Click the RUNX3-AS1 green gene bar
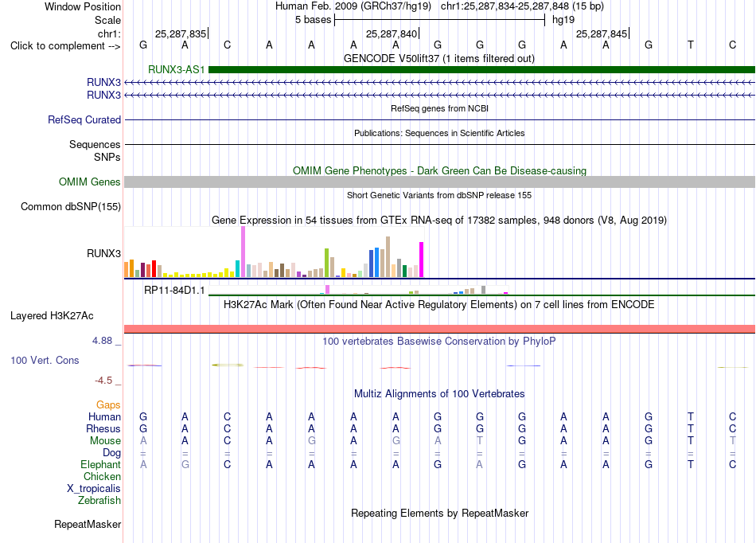The width and height of the screenshot is (756, 543). pos(481,70)
